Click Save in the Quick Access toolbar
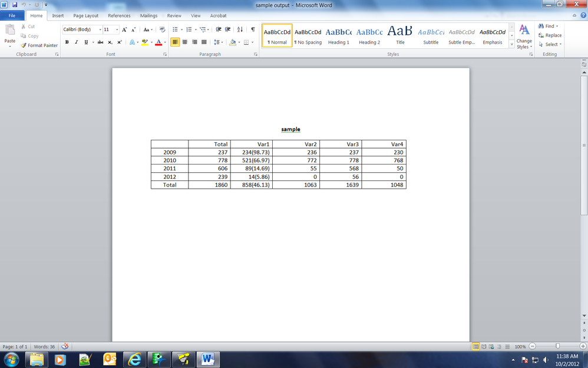Screen dimensions: 588x368 (15, 5)
